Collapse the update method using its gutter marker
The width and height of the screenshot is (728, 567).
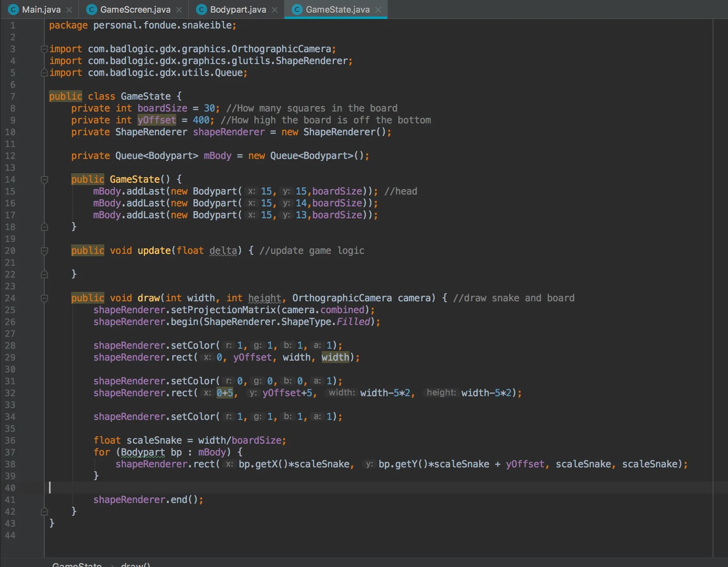tap(44, 251)
